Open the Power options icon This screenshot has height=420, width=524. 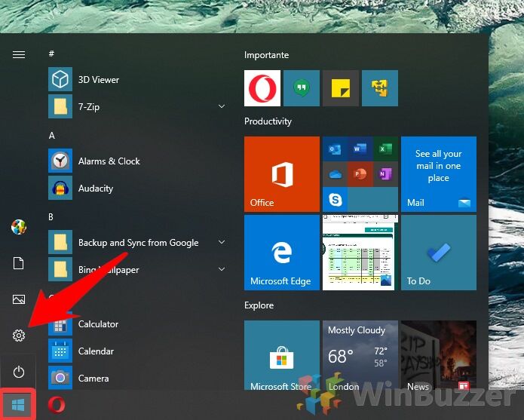click(x=19, y=372)
